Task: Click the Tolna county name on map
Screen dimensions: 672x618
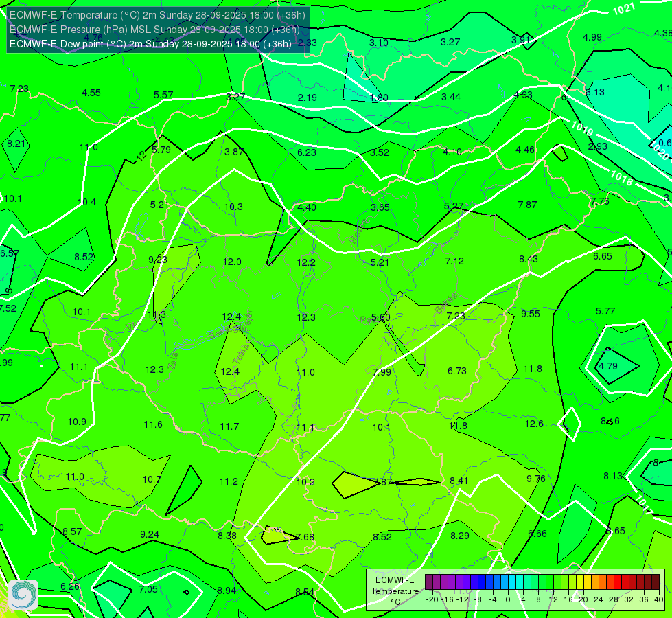Action: 240,354
